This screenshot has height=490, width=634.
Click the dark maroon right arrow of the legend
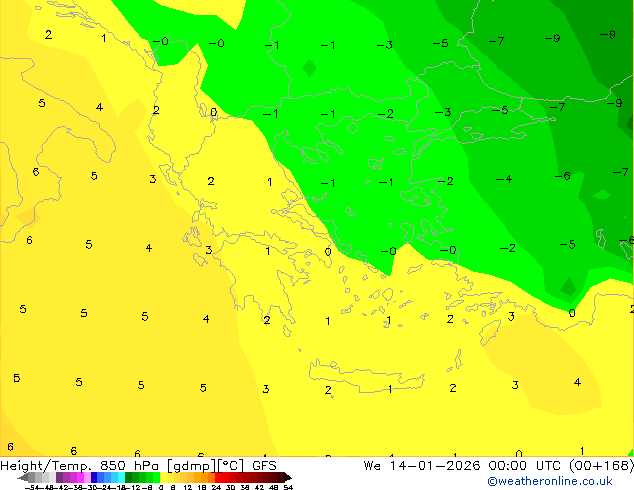288,477
